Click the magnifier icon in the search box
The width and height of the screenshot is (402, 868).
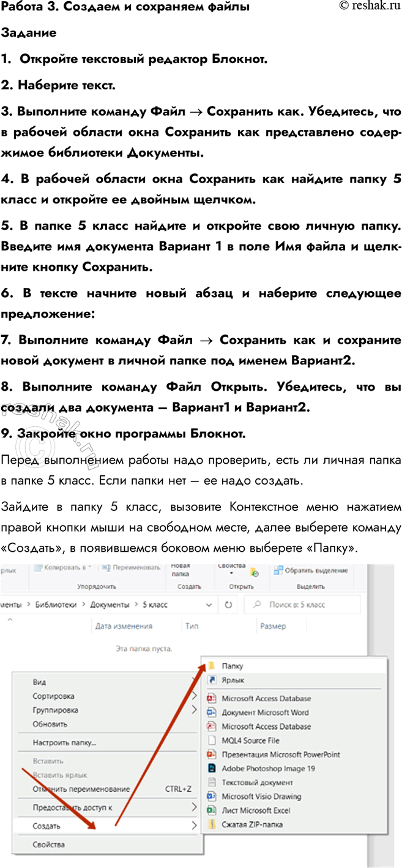pos(257,605)
